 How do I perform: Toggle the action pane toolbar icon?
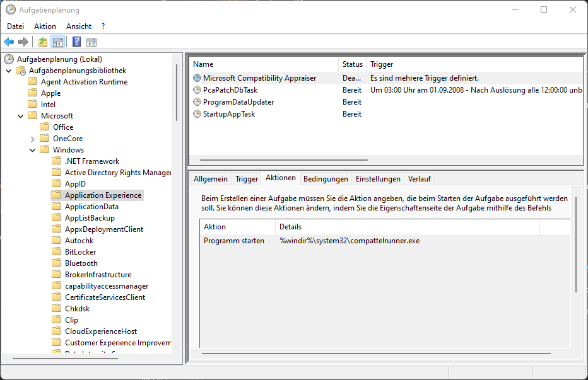(91, 42)
